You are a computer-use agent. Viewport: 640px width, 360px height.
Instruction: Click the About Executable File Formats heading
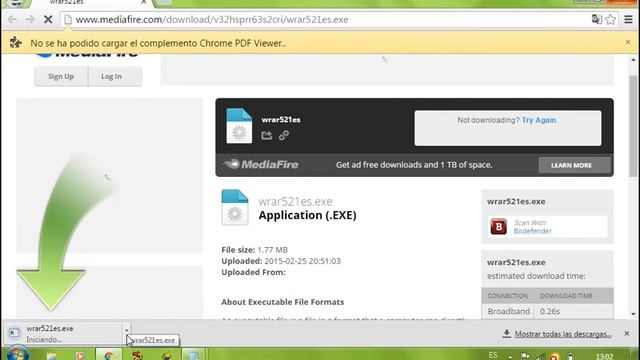[282, 302]
